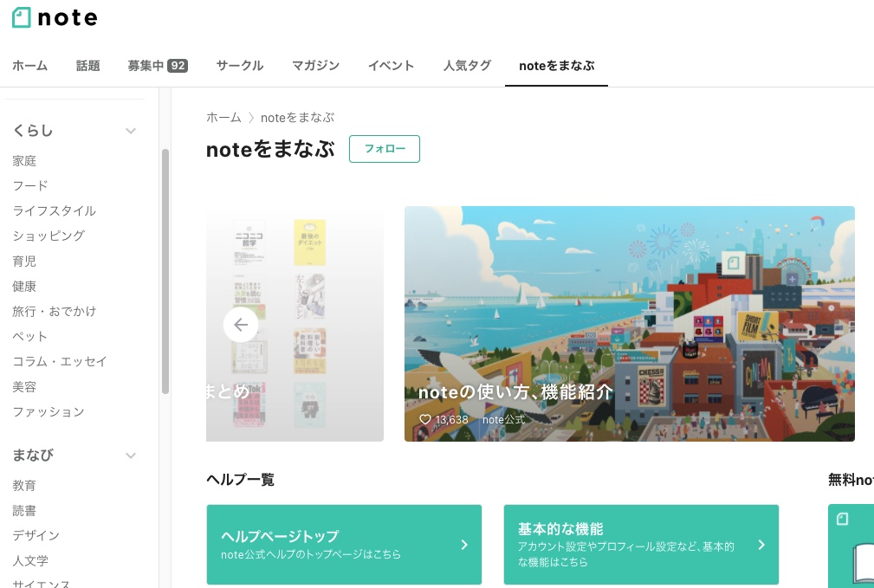Open the サークル tab

[x=240, y=66]
